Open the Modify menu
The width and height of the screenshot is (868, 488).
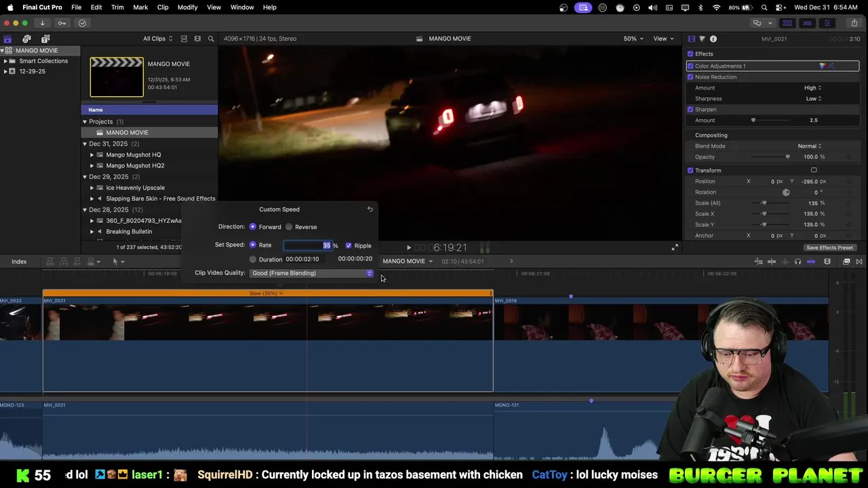coord(187,7)
